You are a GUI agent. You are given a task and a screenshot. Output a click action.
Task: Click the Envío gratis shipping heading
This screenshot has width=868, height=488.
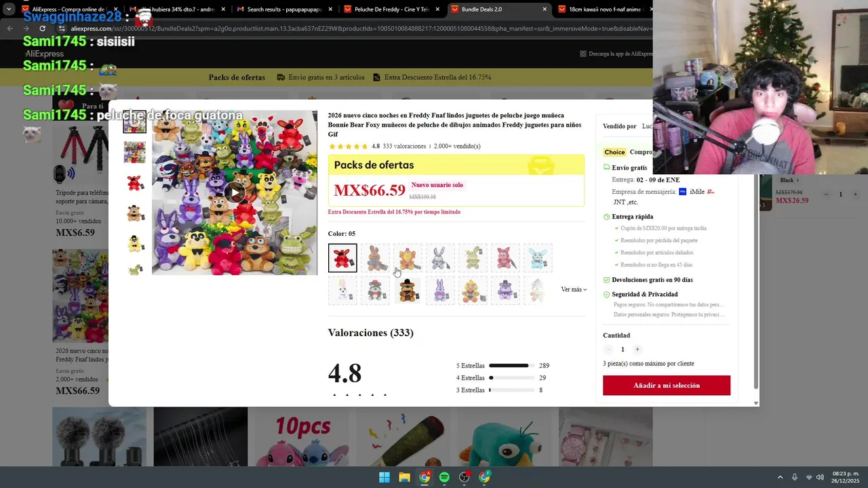[x=629, y=168]
